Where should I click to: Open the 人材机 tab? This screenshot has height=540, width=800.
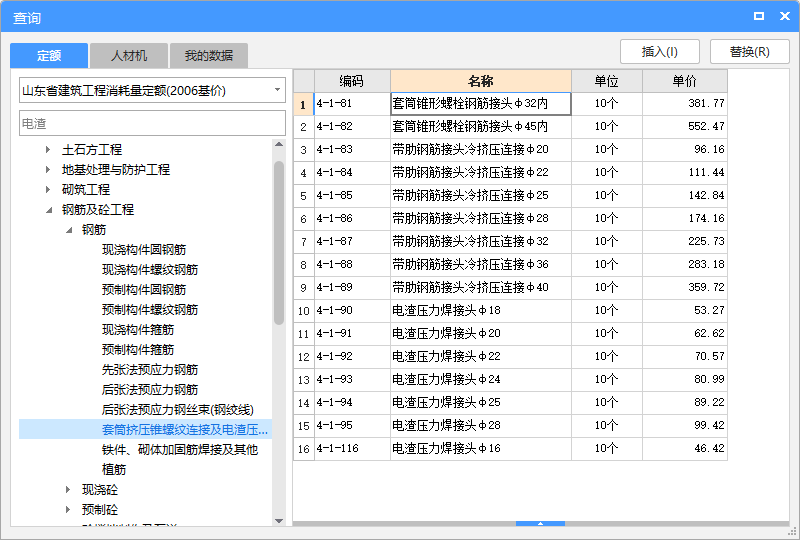tap(129, 56)
